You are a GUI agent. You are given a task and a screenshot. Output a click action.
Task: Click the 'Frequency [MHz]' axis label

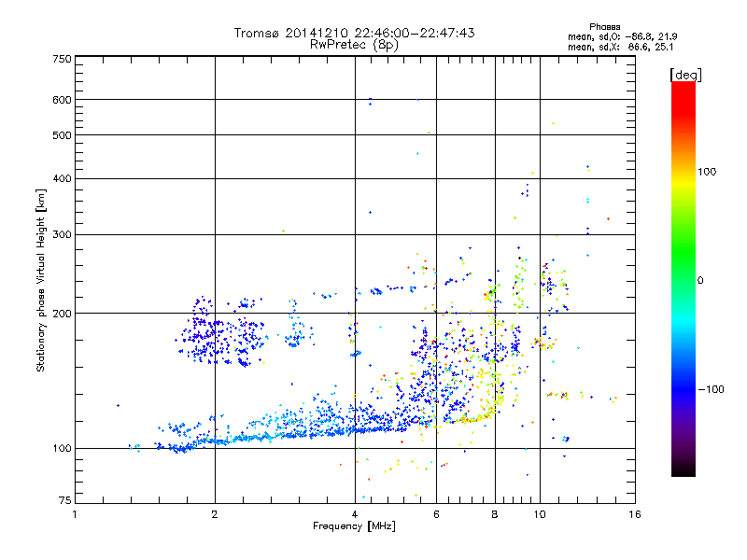point(354,526)
